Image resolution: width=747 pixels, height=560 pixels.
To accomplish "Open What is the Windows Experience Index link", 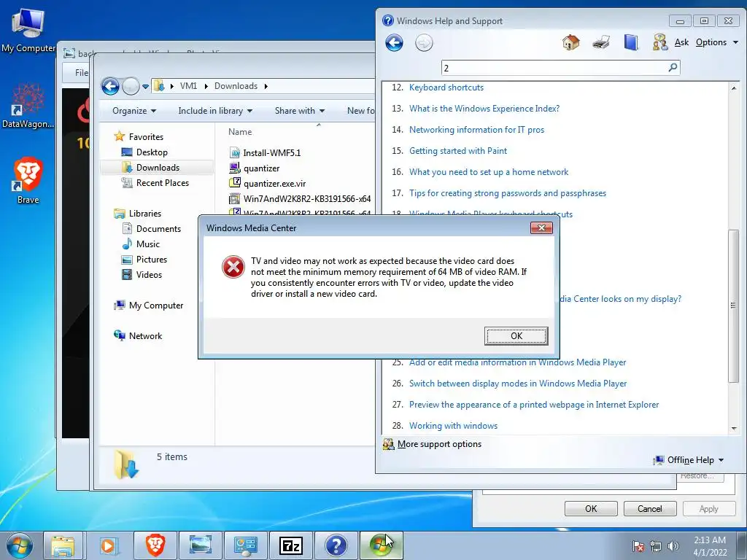I will point(484,109).
